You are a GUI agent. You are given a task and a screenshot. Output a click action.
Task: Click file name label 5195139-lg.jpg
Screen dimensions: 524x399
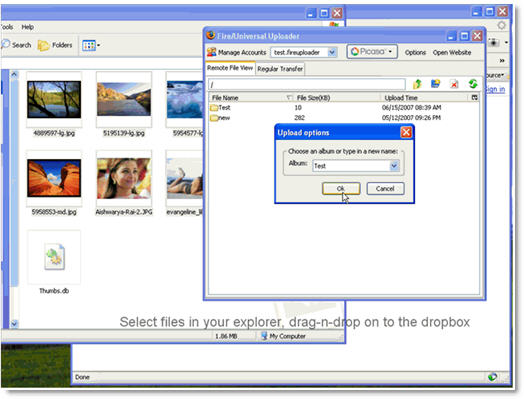tap(124, 133)
